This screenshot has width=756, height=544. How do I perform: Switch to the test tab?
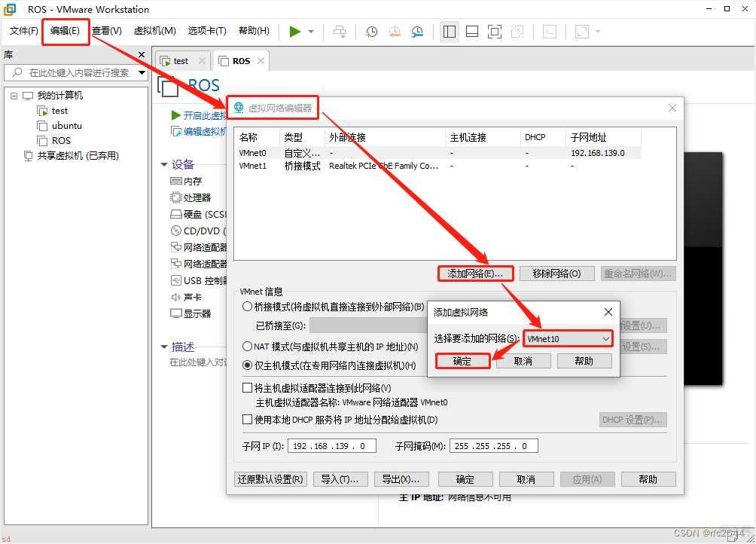click(x=181, y=61)
